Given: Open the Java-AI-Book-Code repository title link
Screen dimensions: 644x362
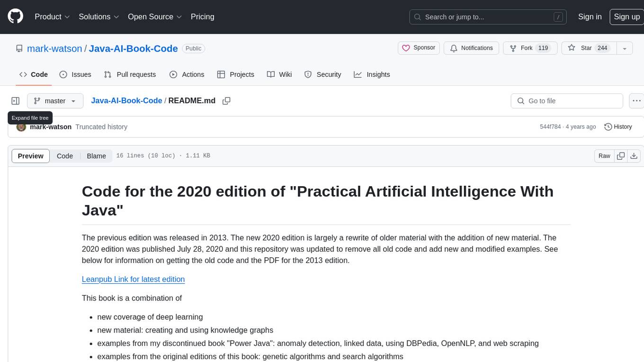Looking at the screenshot, I should (x=133, y=49).
